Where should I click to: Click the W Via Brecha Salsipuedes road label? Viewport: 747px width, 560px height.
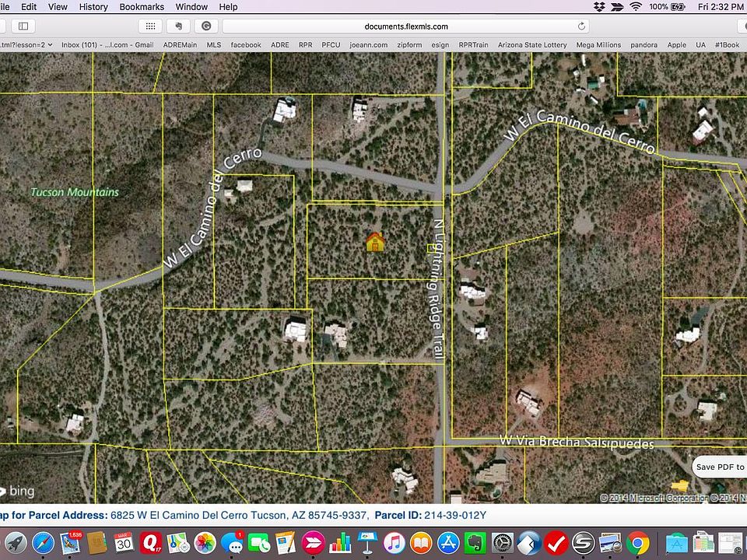click(x=577, y=443)
